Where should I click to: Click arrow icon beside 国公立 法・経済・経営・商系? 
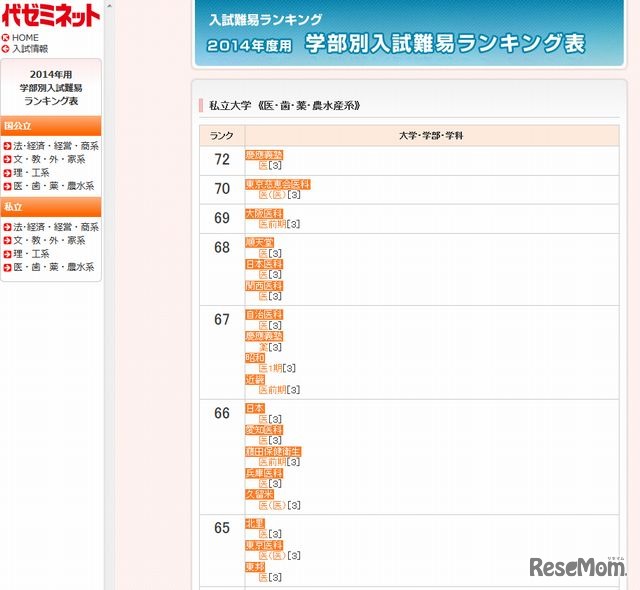point(7,146)
